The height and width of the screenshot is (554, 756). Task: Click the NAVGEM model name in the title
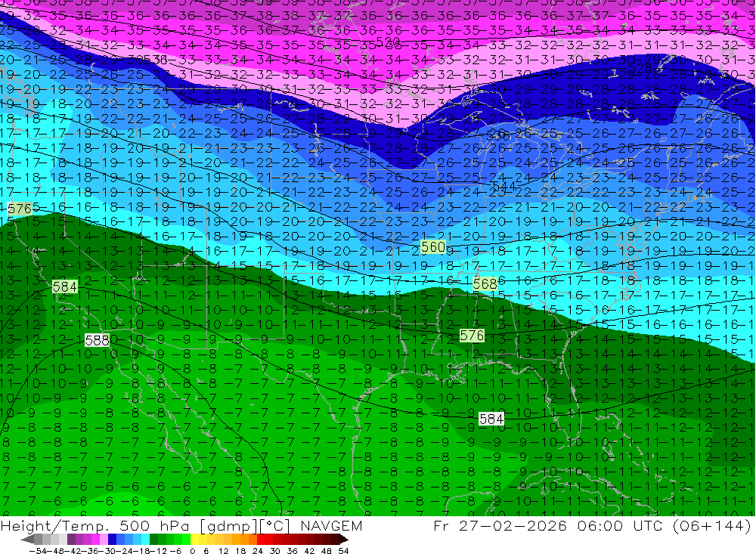(331, 525)
